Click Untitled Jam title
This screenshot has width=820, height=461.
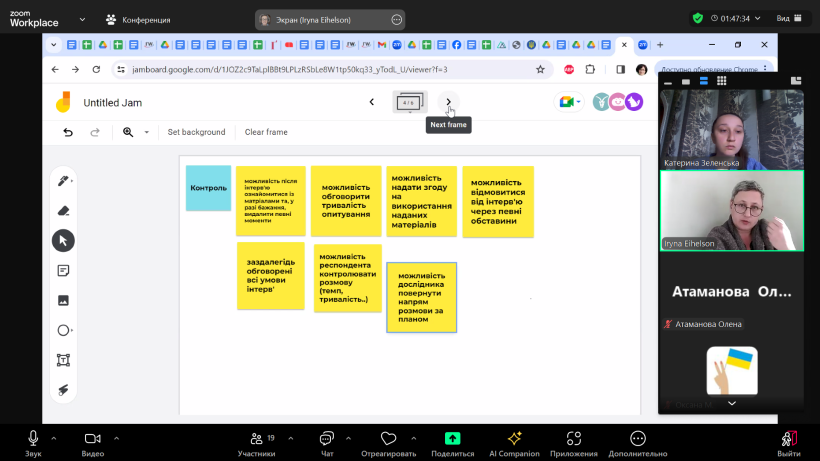tap(112, 103)
